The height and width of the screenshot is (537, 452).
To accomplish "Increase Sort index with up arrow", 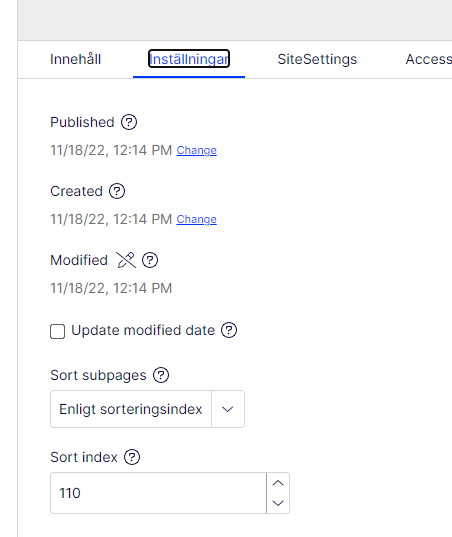I will pyautogui.click(x=278, y=483).
